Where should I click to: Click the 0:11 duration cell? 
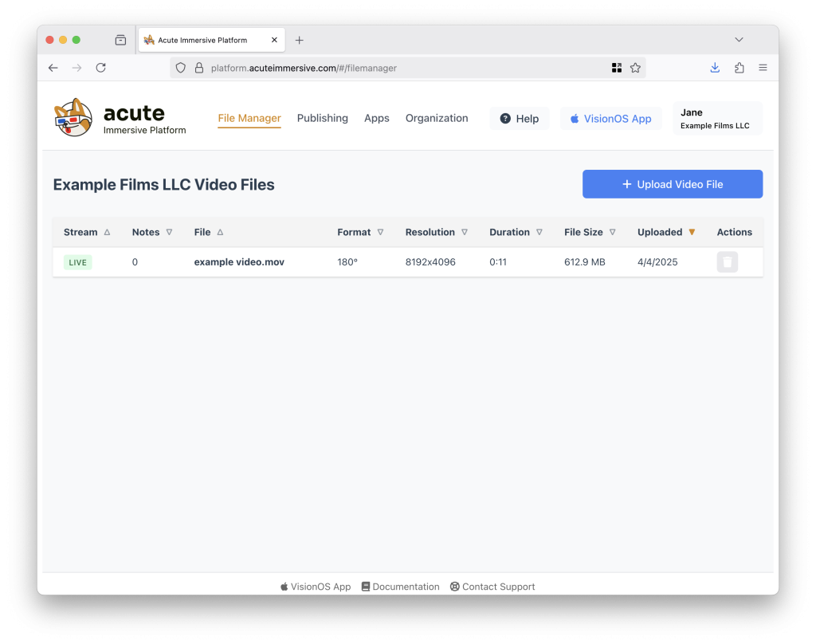point(498,262)
